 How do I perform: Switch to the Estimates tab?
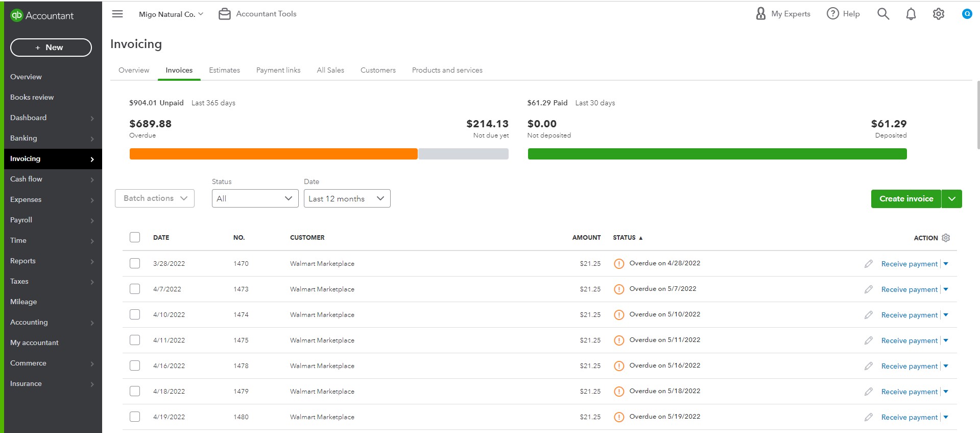pyautogui.click(x=224, y=70)
